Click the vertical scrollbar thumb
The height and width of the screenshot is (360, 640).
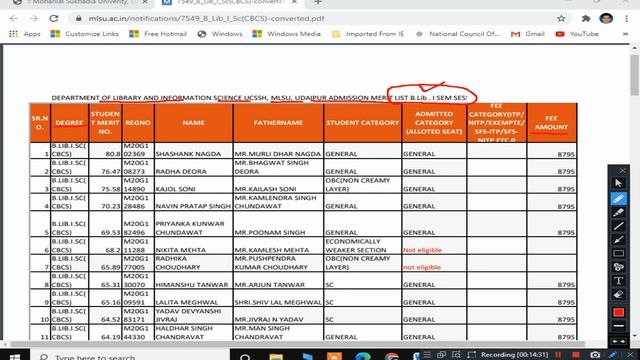[x=634, y=75]
